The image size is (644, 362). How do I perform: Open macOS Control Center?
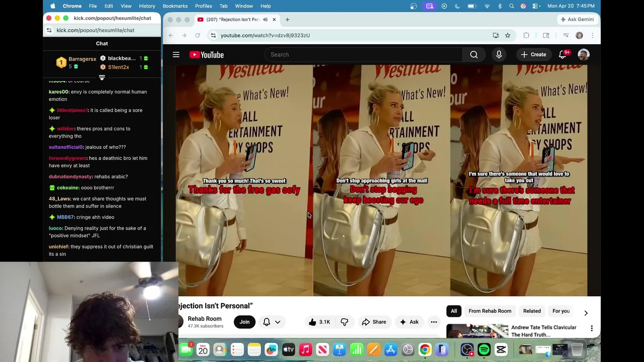(x=536, y=6)
